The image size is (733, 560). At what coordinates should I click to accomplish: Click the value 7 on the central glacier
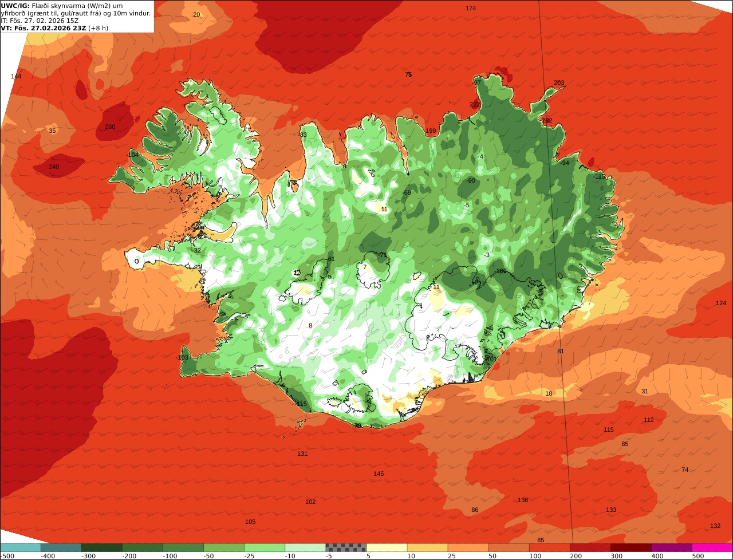click(x=365, y=267)
